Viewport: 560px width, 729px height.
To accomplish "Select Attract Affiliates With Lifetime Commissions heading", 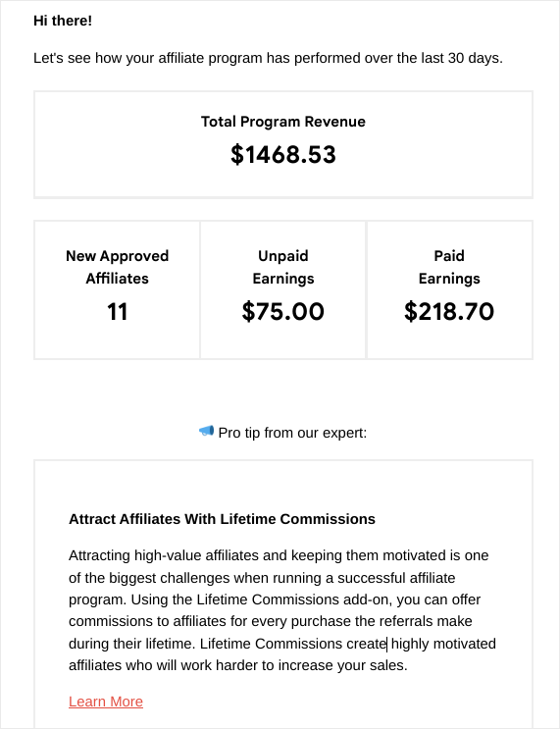I will (223, 519).
